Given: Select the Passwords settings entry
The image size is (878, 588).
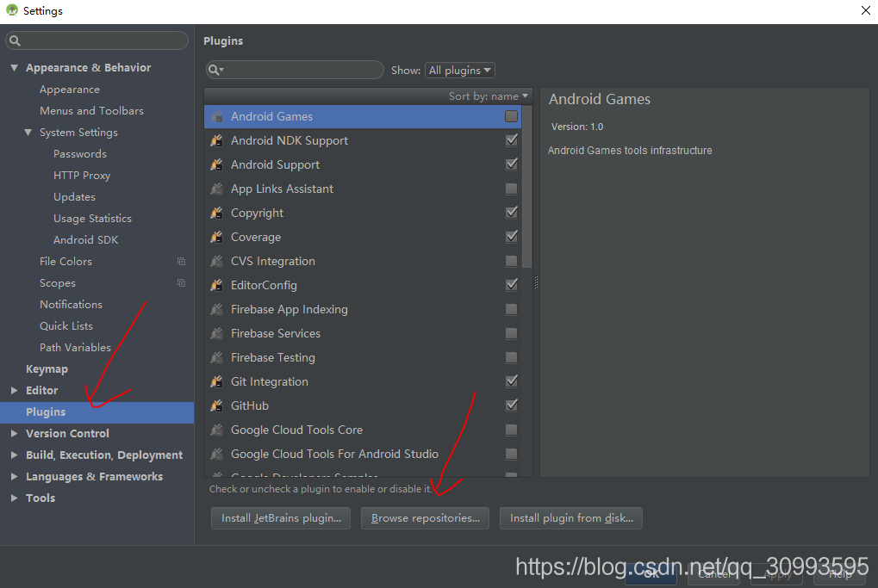Looking at the screenshot, I should pyautogui.click(x=80, y=154).
